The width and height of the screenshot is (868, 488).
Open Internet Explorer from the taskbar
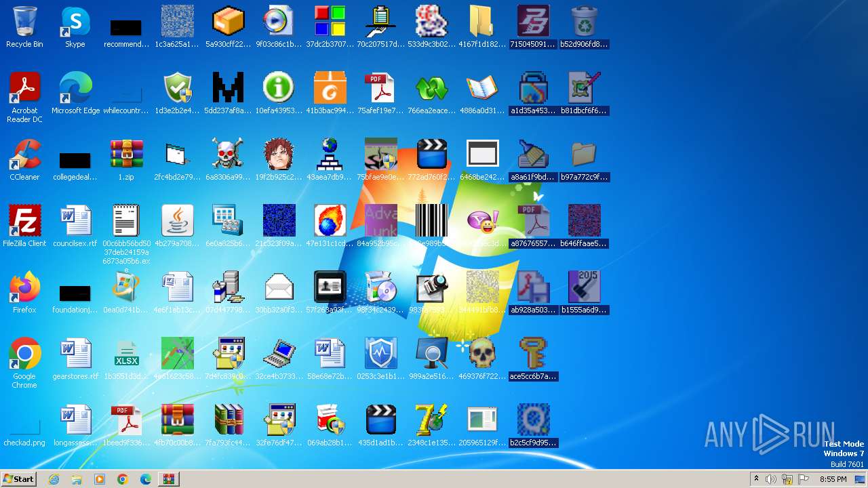[54, 479]
